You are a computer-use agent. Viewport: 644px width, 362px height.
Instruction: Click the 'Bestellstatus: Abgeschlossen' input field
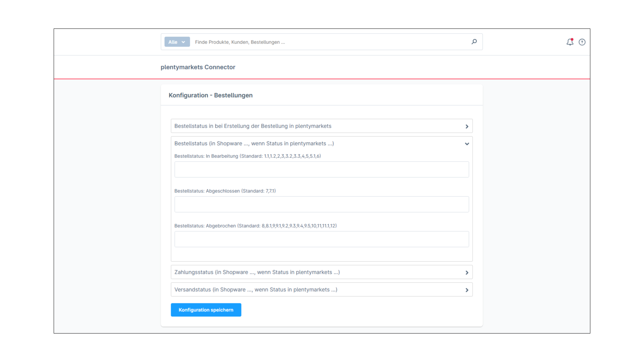click(x=322, y=204)
